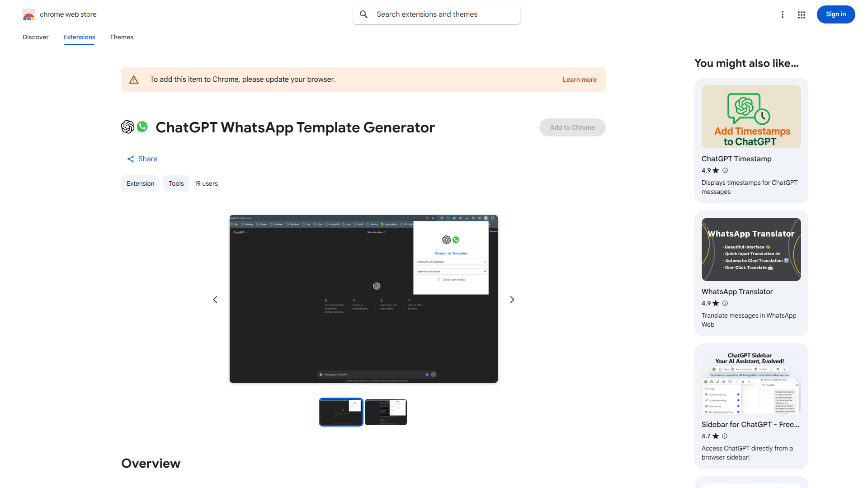Screen dimensions: 868x488
Task: Open the Learn more link
Action: [x=579, y=80]
